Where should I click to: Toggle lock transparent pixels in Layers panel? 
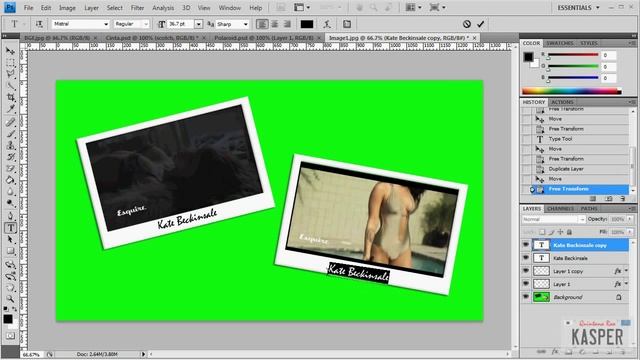(542, 232)
